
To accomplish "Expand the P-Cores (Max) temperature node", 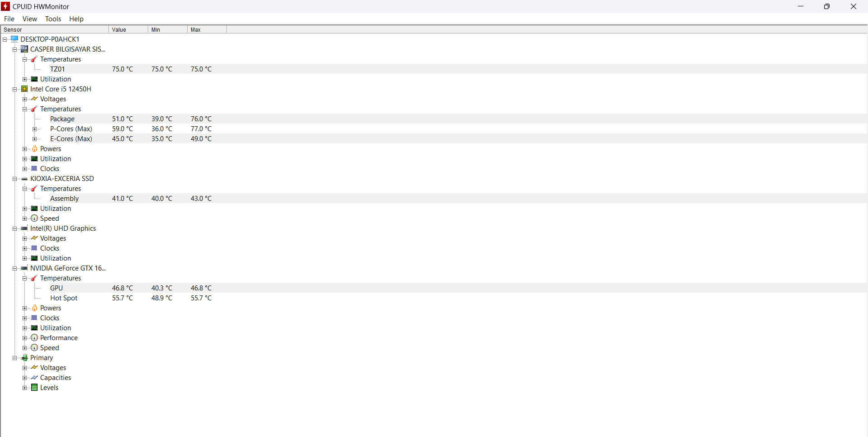I will click(34, 129).
